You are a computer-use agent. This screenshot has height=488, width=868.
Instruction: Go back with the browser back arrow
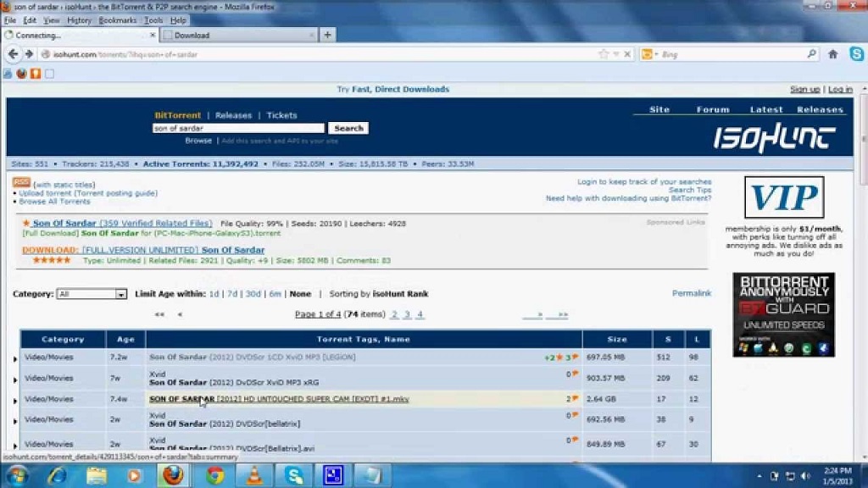point(13,54)
